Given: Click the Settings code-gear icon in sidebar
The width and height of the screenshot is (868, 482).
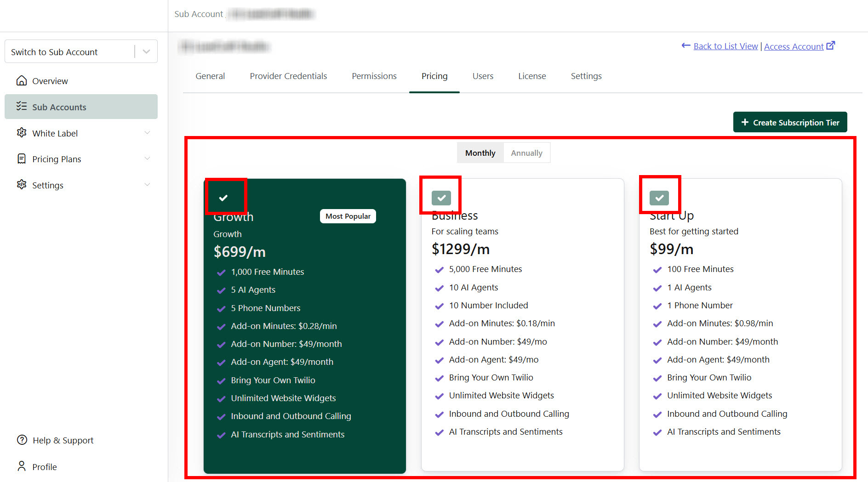Looking at the screenshot, I should (x=22, y=185).
